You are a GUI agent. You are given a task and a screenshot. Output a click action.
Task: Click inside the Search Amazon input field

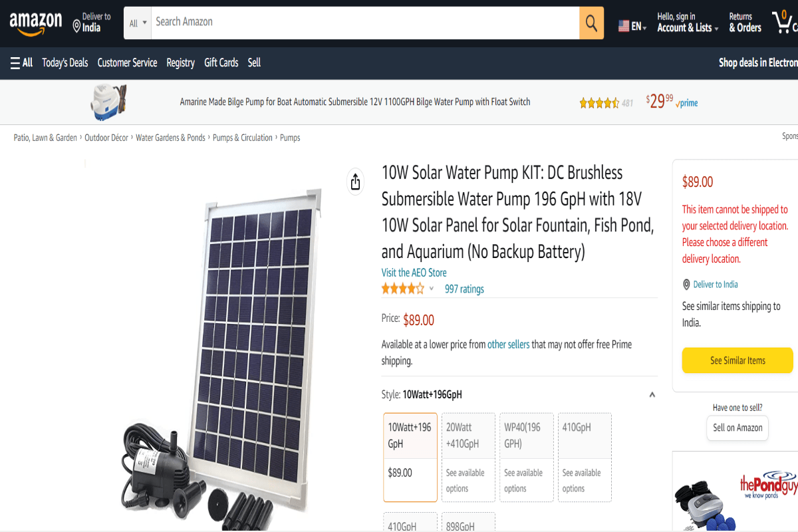click(366, 22)
